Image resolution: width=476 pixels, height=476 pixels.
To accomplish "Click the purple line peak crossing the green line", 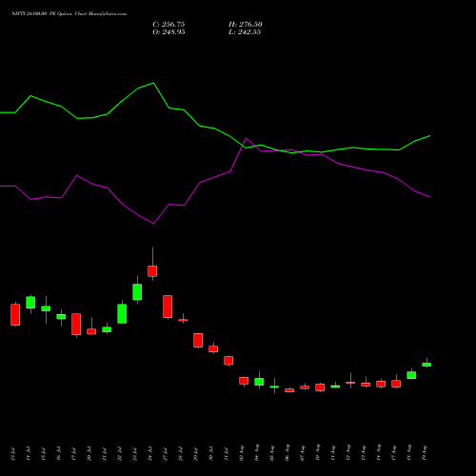I will (246, 138).
